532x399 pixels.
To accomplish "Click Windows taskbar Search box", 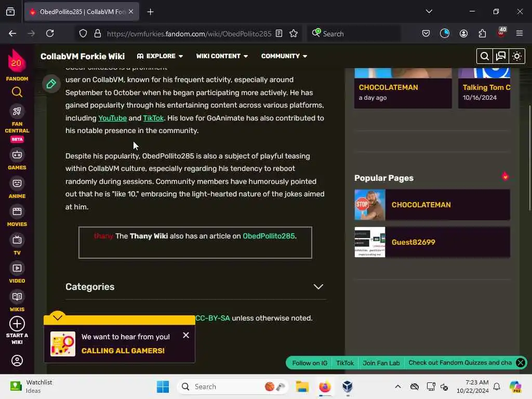I will tap(232, 387).
